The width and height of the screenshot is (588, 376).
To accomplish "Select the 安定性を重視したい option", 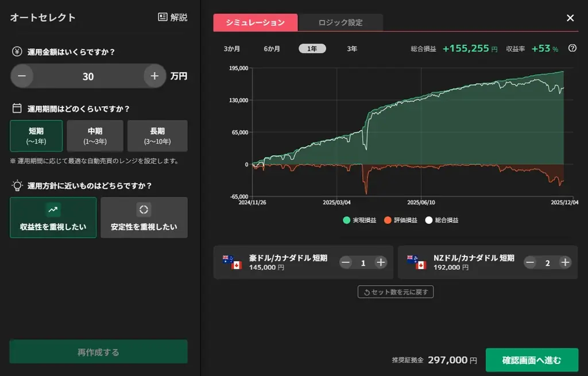I will click(x=144, y=217).
